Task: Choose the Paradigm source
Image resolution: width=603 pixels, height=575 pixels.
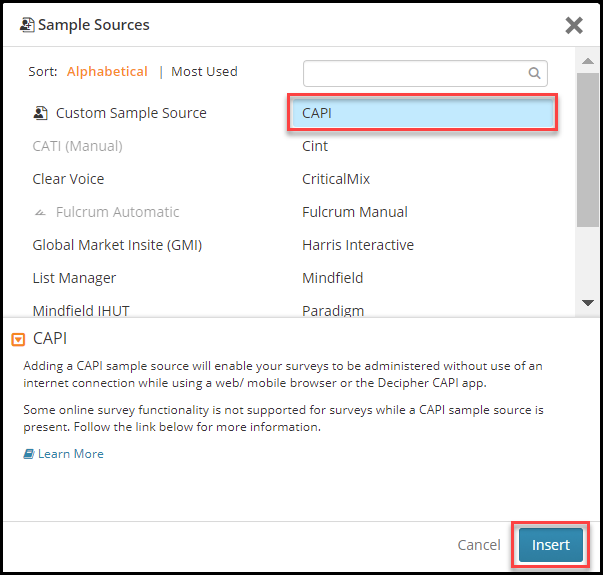Action: (x=333, y=310)
